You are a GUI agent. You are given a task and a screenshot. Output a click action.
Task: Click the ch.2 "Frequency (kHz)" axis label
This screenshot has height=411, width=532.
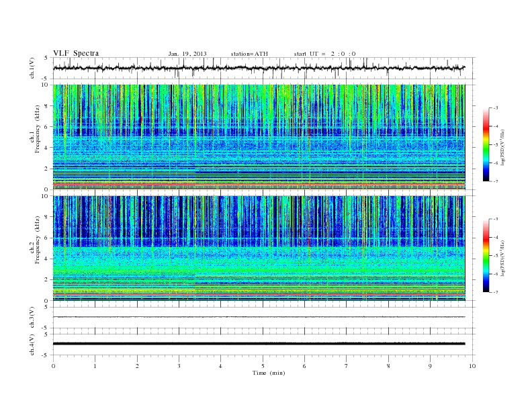coord(38,240)
